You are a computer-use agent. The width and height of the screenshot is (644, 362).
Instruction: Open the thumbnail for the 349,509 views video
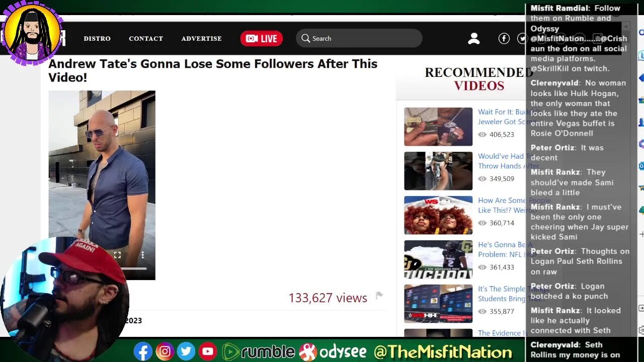(x=438, y=171)
